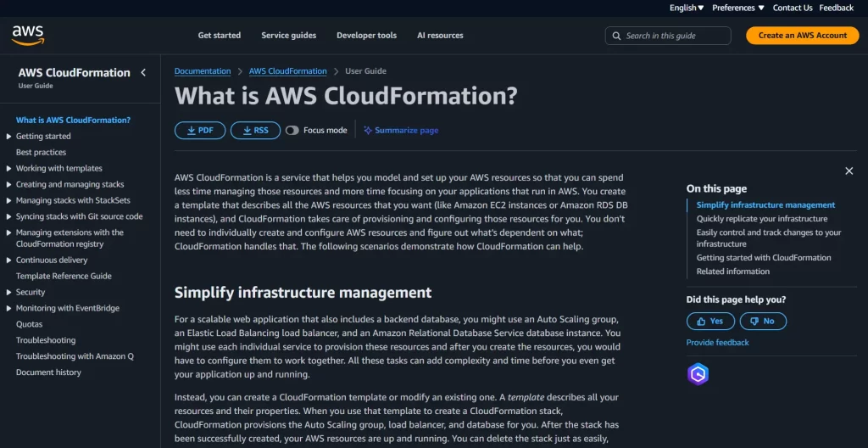Open Document history page
This screenshot has height=448, width=868.
click(x=48, y=372)
